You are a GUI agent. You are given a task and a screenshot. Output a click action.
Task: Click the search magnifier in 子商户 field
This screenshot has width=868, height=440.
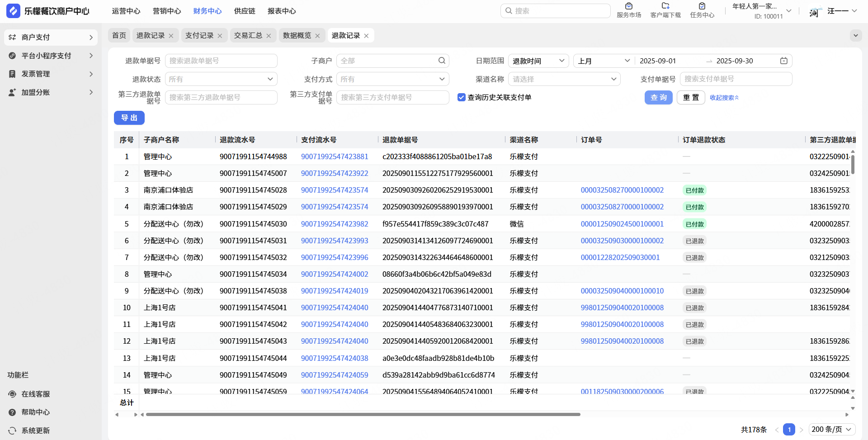click(442, 61)
